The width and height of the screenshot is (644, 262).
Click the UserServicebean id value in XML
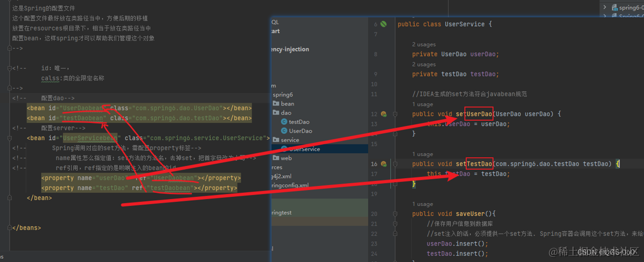click(x=90, y=138)
